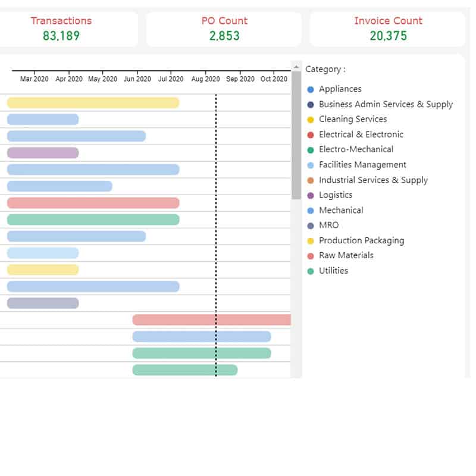Click the scroll up arrow beside the chart
Screen dimensions: 476x476
click(296, 66)
